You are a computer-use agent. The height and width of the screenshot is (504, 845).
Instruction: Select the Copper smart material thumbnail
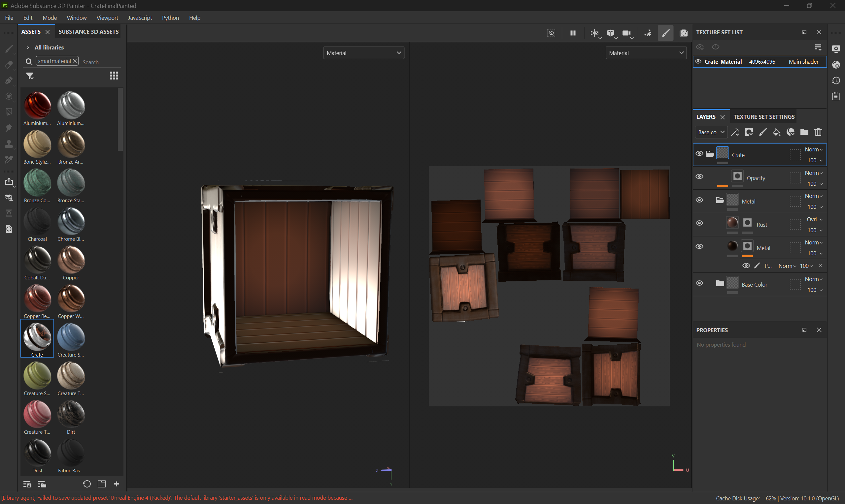(x=71, y=261)
